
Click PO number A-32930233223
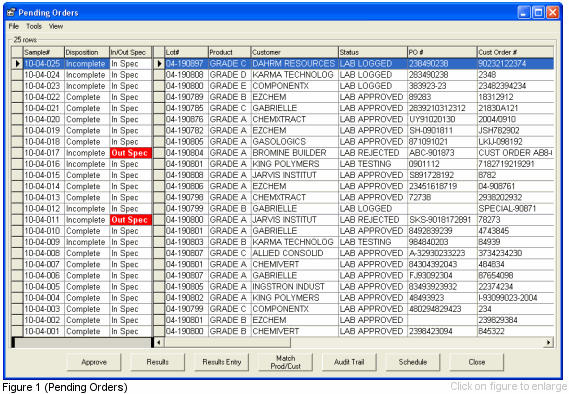(442, 253)
